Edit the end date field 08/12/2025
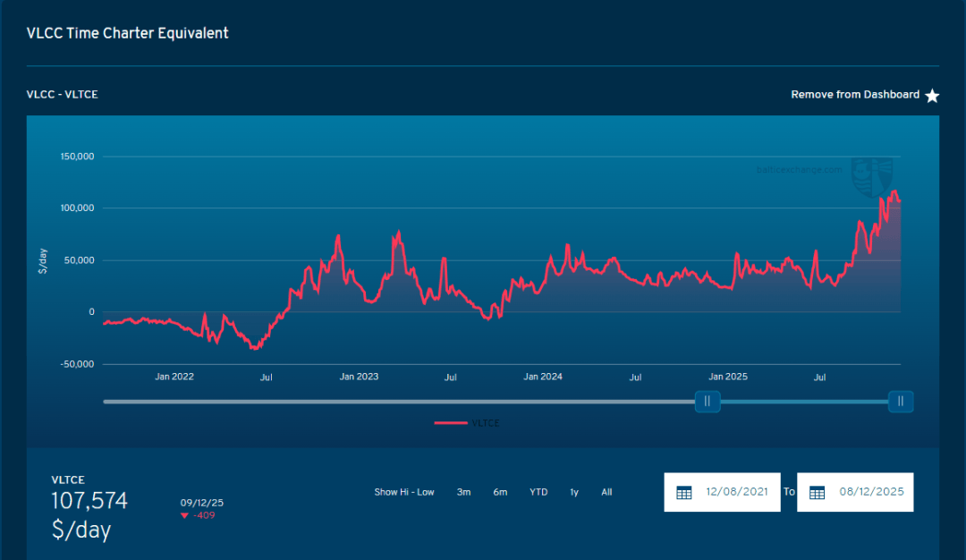Screen dimensions: 966x560 click(x=870, y=492)
